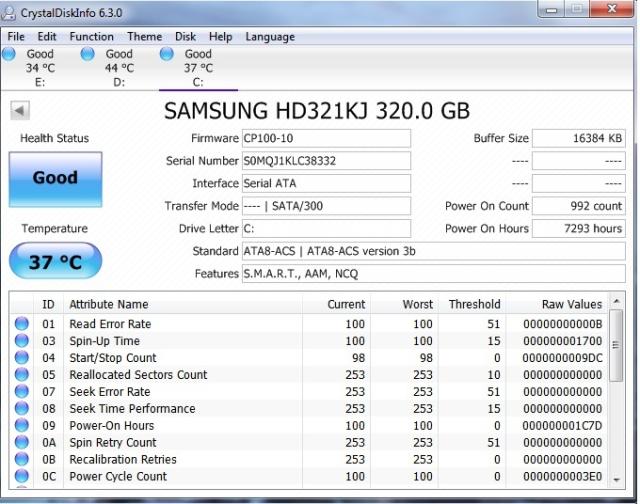Select the Seek Error Rate row
Viewport: 640px width, 504px height.
tap(309, 391)
